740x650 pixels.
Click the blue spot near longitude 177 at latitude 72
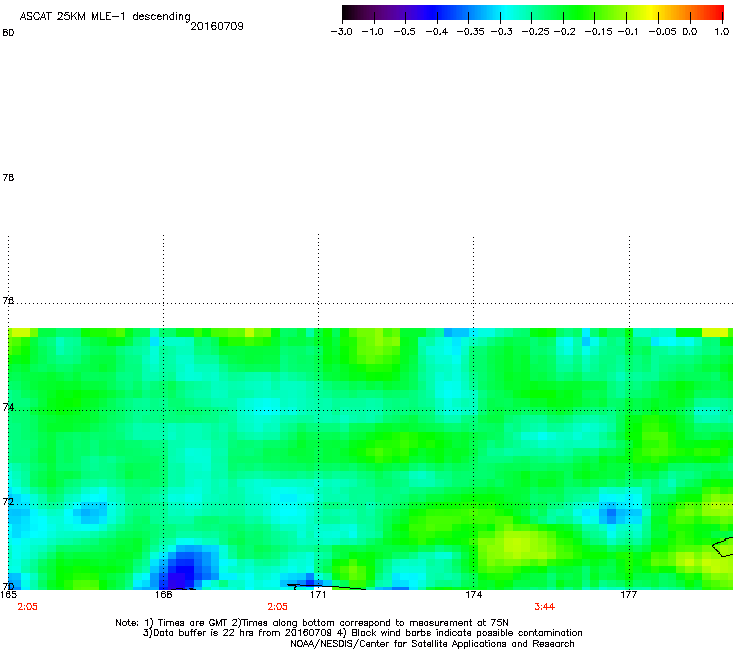[611, 513]
